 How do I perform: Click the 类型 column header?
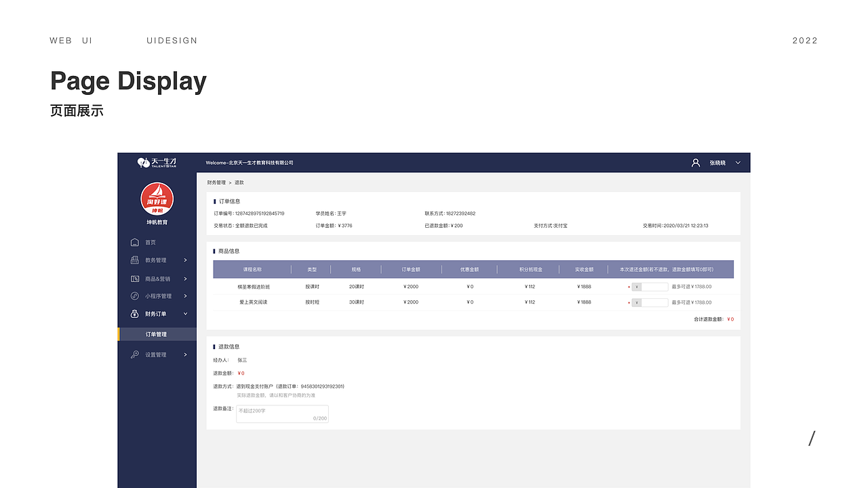point(312,269)
